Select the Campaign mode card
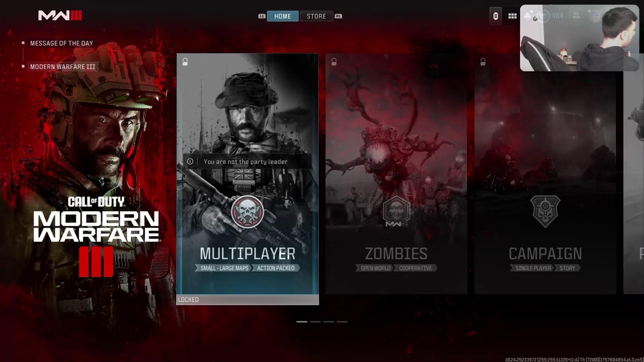This screenshot has width=644, height=362. click(545, 174)
